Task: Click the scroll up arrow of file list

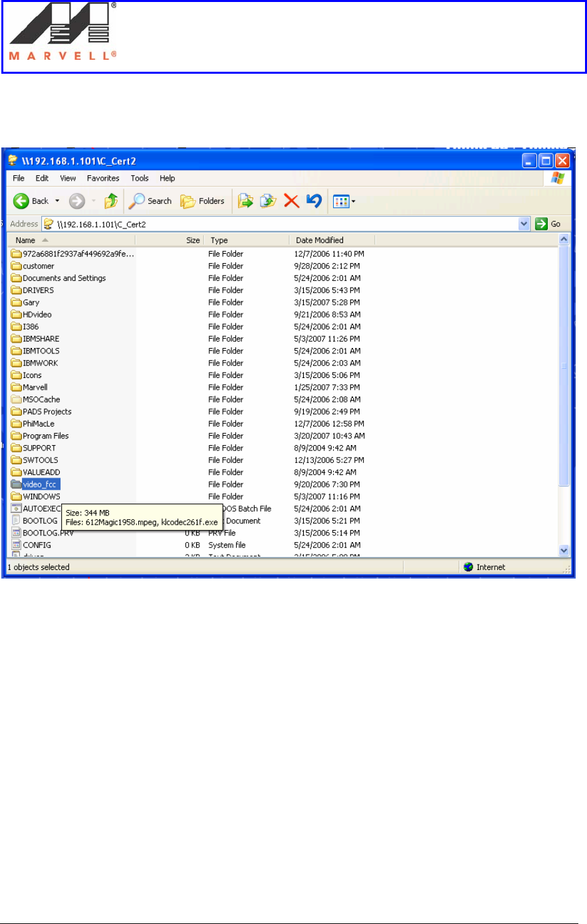Action: pos(564,240)
